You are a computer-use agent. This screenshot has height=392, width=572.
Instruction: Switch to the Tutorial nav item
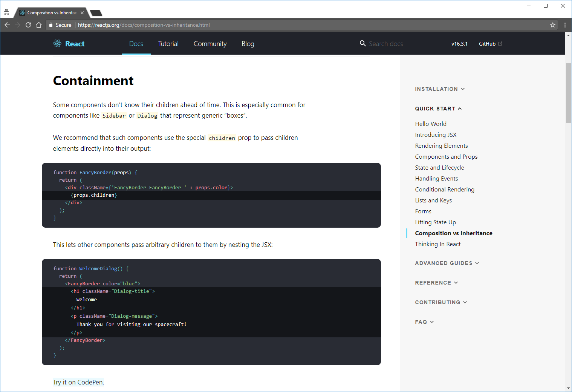[x=168, y=43]
